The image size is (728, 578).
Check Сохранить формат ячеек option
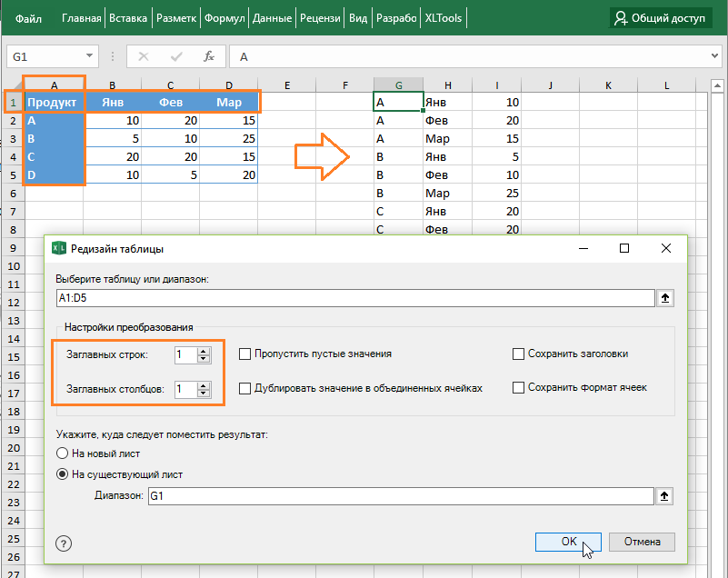[x=519, y=387]
